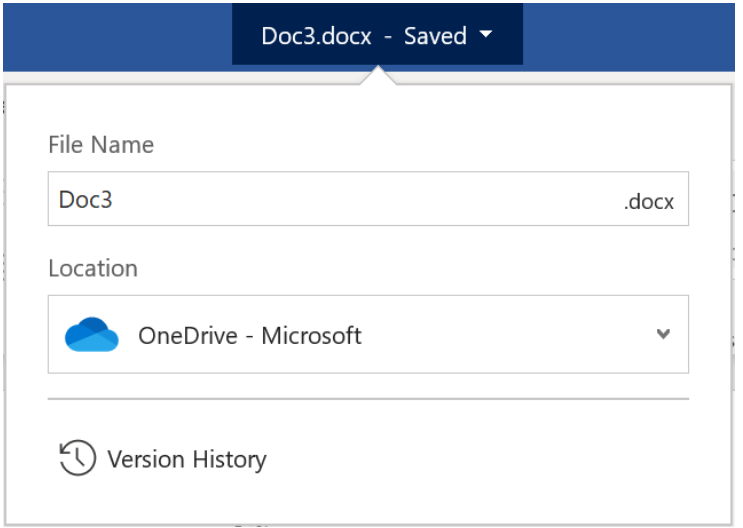This screenshot has width=743, height=528.
Task: Click the .docx extension suffix
Action: pyautogui.click(x=649, y=201)
